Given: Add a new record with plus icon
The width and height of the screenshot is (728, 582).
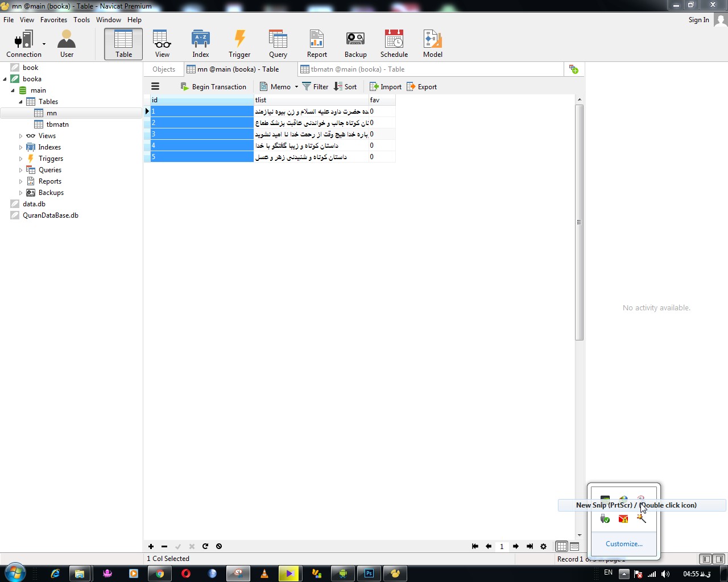Looking at the screenshot, I should [151, 546].
